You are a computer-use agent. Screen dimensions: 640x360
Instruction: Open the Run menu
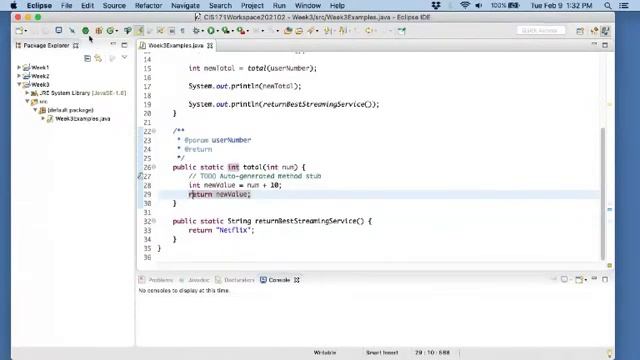[x=279, y=6]
